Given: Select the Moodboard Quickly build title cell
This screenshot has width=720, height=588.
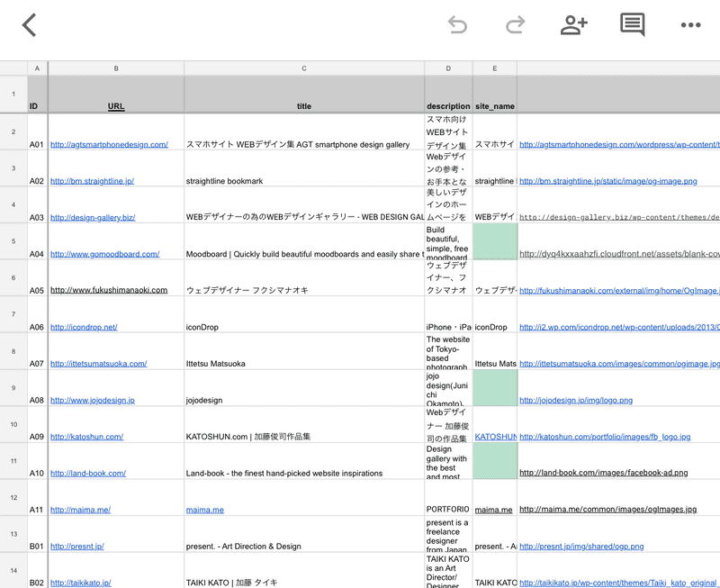Looking at the screenshot, I should coord(304,241).
